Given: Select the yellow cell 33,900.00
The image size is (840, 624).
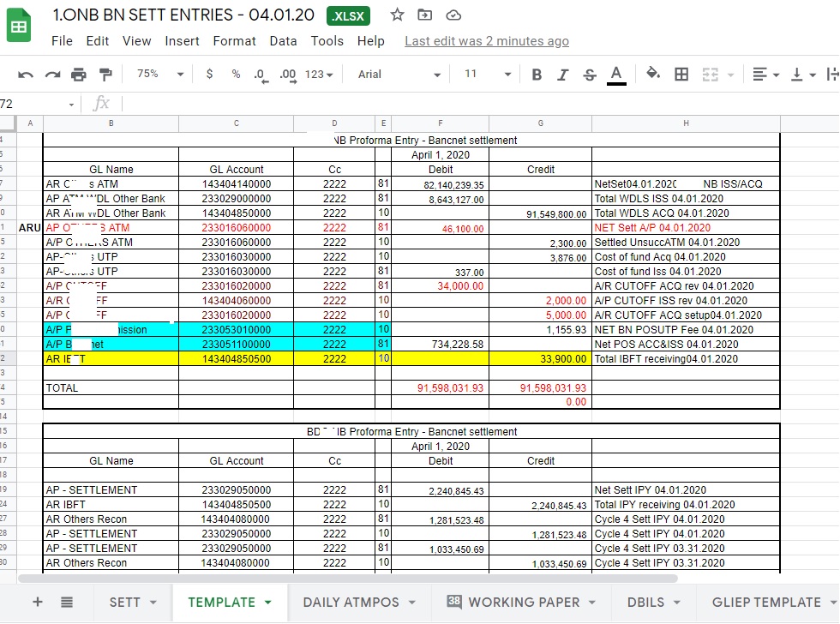Looking at the screenshot, I should coord(541,359).
